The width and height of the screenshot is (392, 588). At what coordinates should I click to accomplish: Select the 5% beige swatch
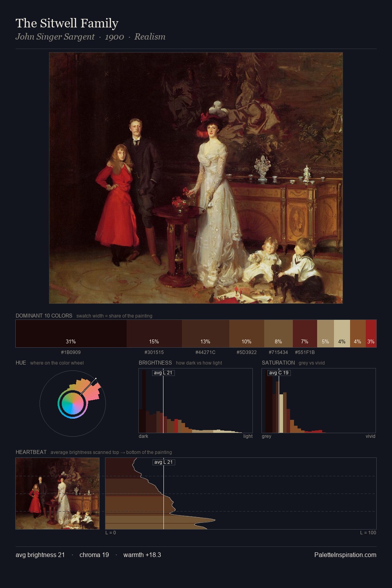point(325,334)
